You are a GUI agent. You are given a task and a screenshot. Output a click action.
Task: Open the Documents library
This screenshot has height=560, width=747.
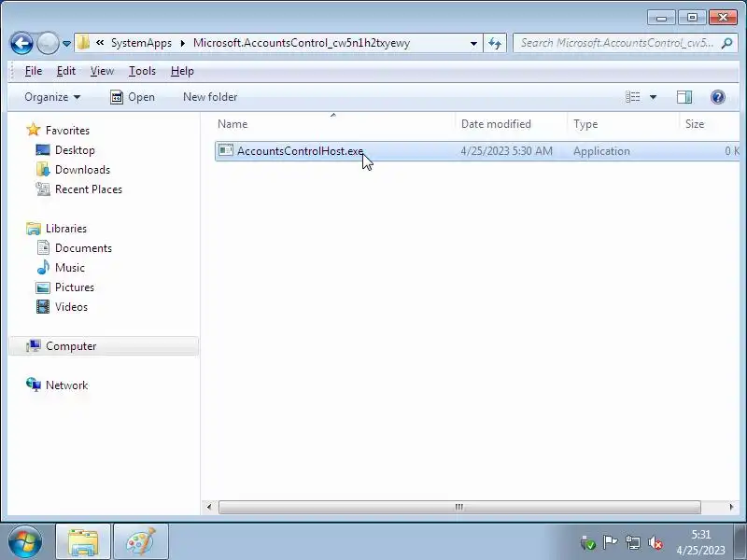pyautogui.click(x=74, y=248)
